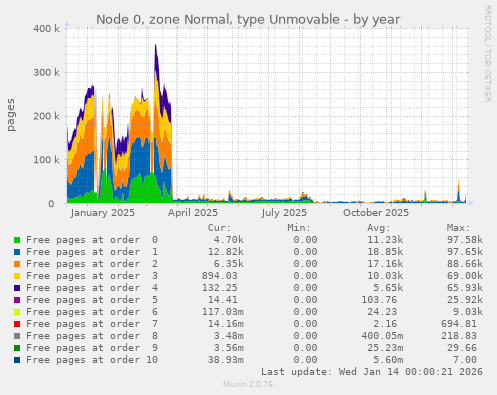
Task: Click the lime order 6 legend swatch
Action: click(x=17, y=312)
